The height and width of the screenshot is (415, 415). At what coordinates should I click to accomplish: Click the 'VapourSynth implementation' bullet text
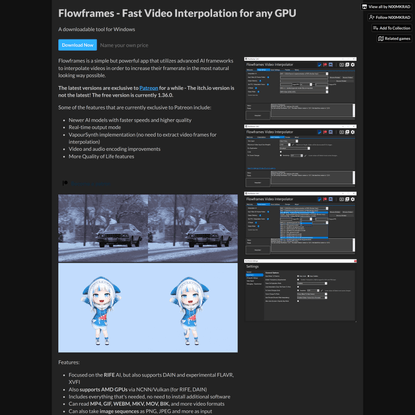142,138
